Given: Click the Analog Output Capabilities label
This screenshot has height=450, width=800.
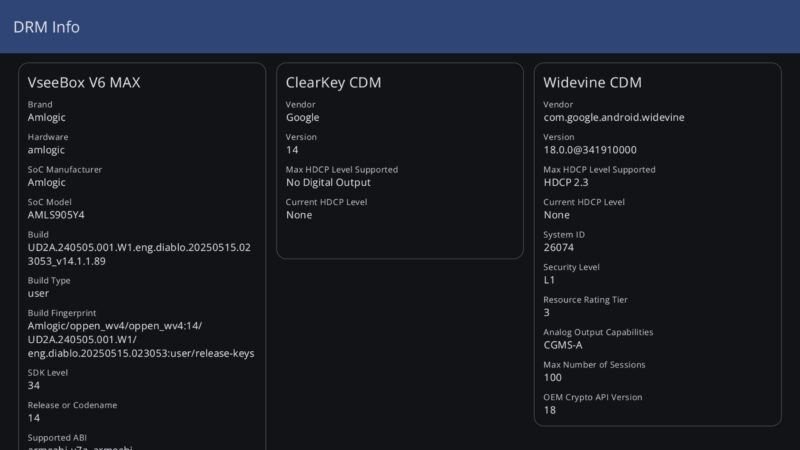Looking at the screenshot, I should (x=598, y=332).
